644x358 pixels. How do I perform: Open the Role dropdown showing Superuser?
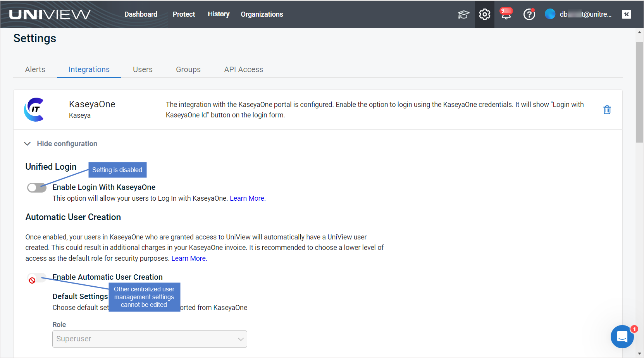click(x=150, y=339)
